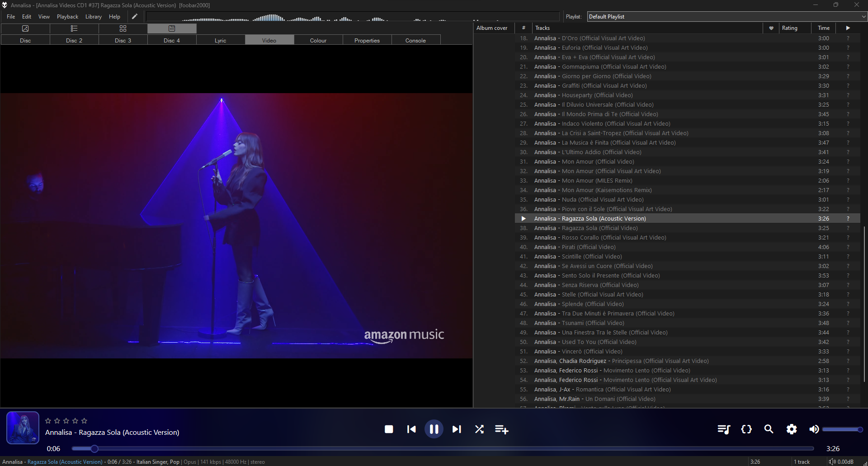This screenshot has height=466, width=868.
Task: Open settings via the gear icon
Action: [x=792, y=429]
